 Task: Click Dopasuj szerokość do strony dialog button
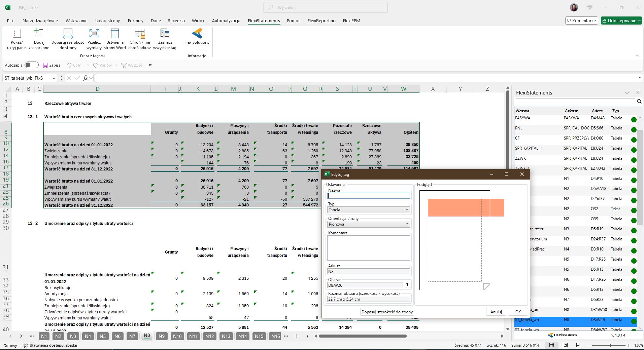387,312
